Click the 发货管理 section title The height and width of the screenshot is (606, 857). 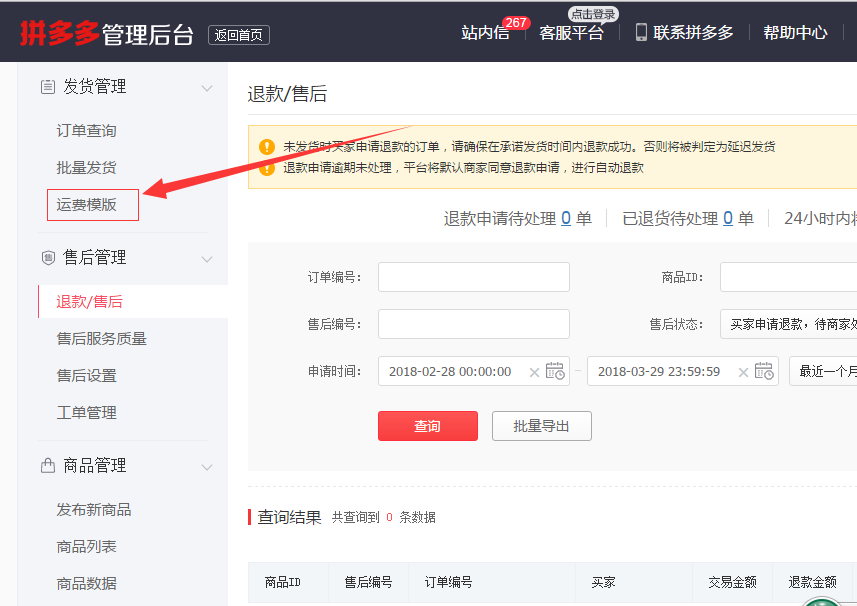click(x=95, y=86)
